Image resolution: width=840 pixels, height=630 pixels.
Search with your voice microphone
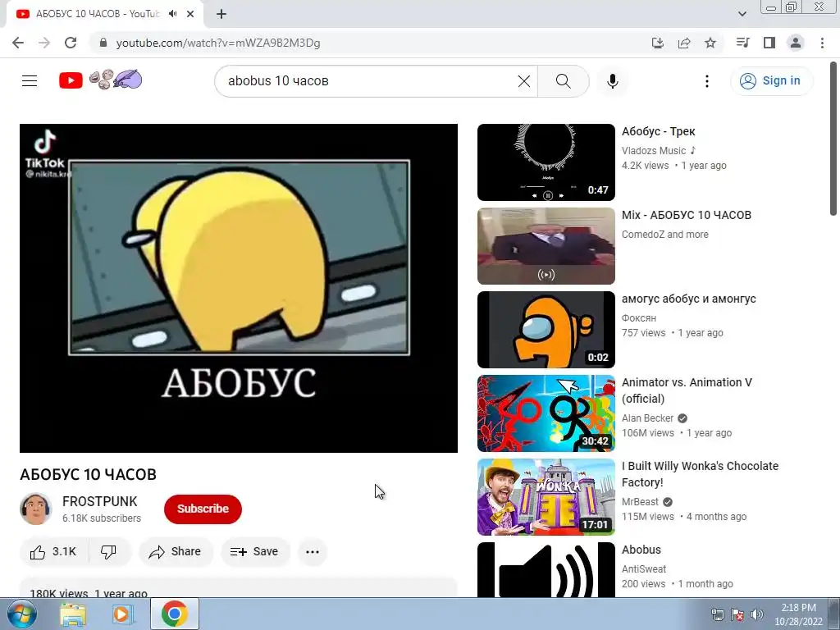(x=613, y=81)
